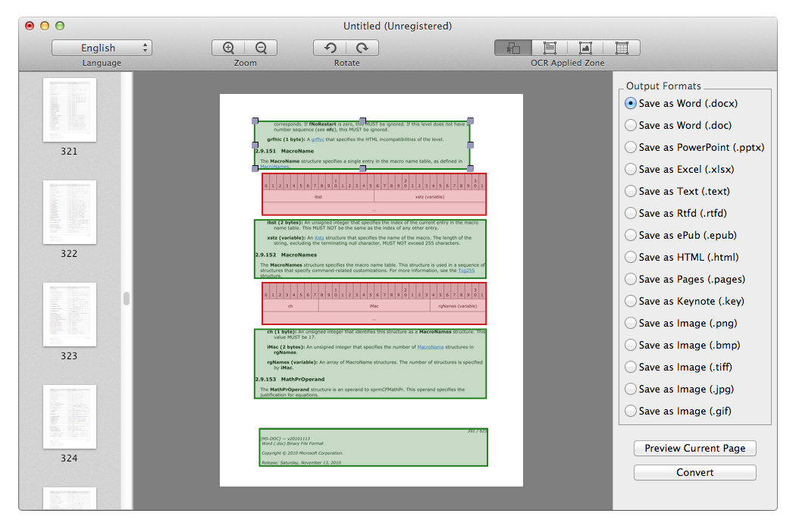
Task: Select Save as Image (.png)
Action: 681,323
